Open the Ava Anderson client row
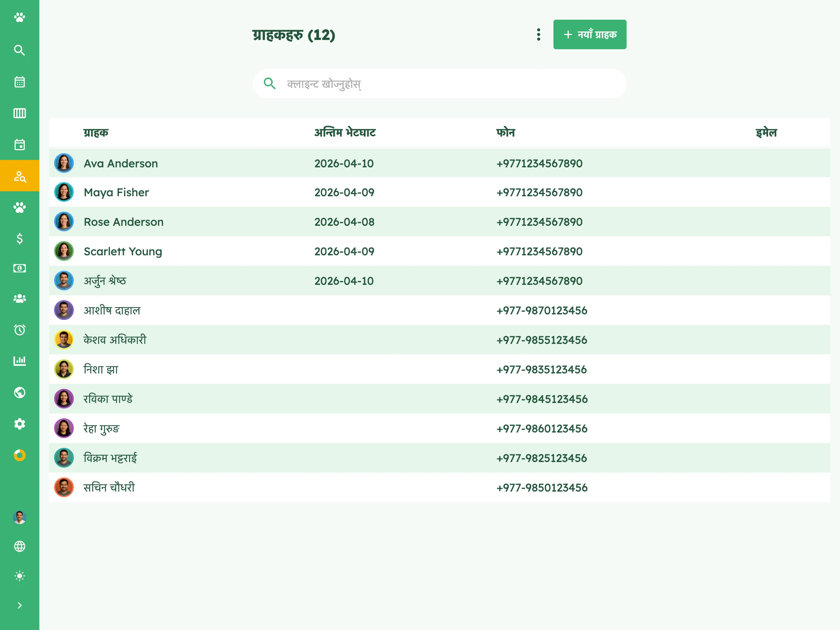The height and width of the screenshot is (630, 840). pos(439,163)
